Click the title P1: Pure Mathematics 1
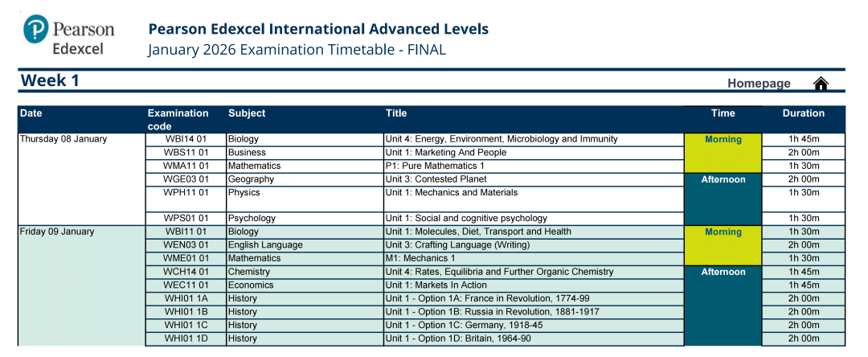The width and height of the screenshot is (868, 357). pyautogui.click(x=435, y=166)
